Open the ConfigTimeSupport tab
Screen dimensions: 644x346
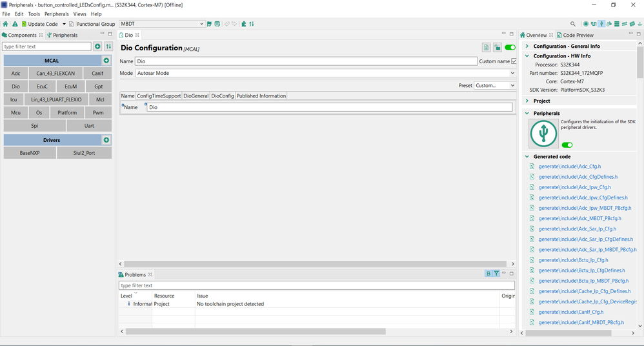tap(159, 96)
